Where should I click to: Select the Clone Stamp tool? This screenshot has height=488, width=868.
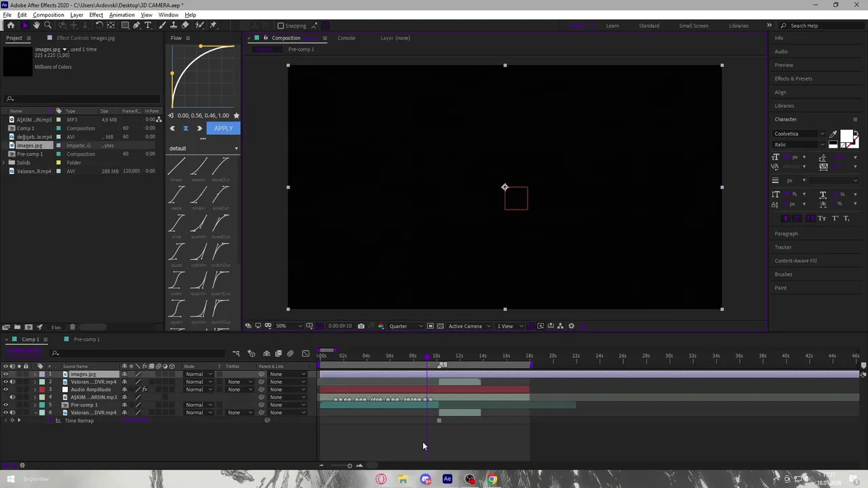click(x=174, y=26)
